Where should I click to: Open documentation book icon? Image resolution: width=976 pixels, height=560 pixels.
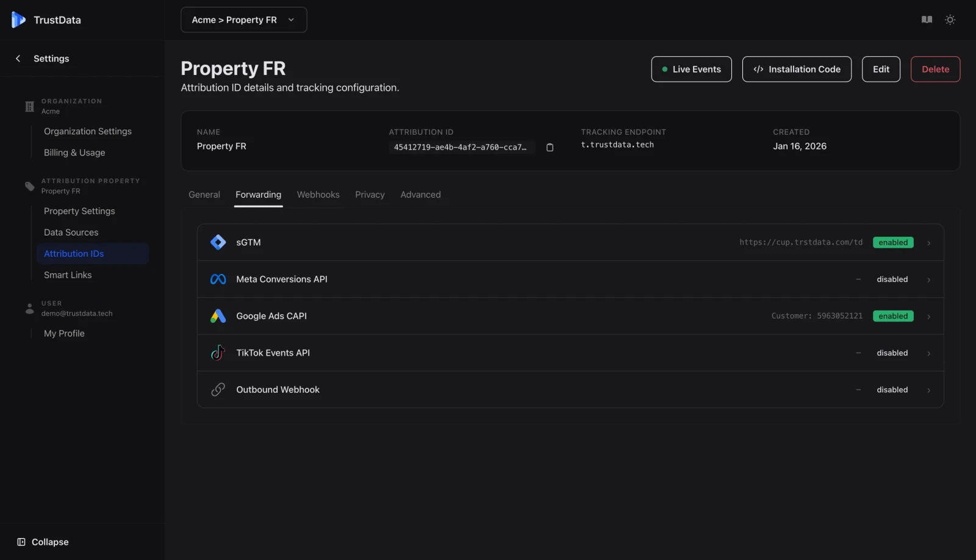pyautogui.click(x=927, y=20)
